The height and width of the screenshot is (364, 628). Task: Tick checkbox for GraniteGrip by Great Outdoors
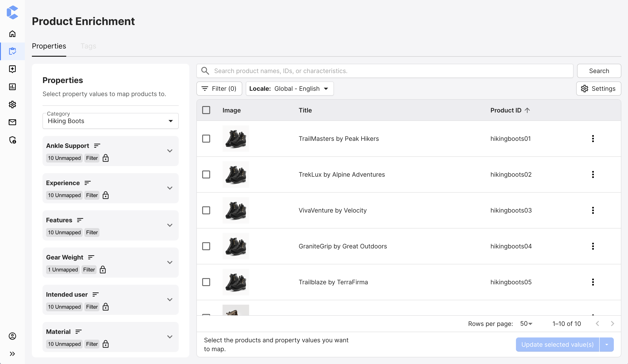206,246
